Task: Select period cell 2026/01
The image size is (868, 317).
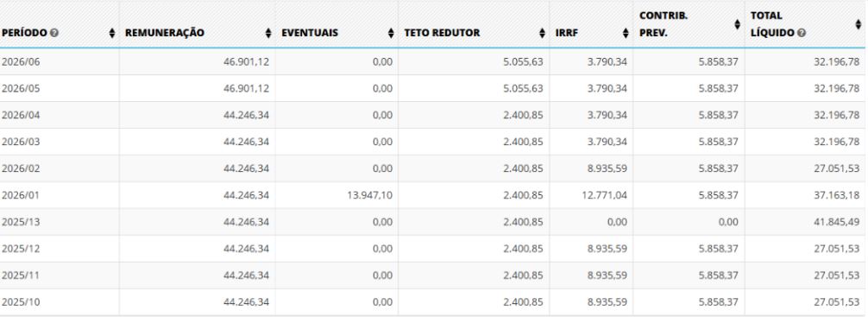Action: [x=21, y=195]
